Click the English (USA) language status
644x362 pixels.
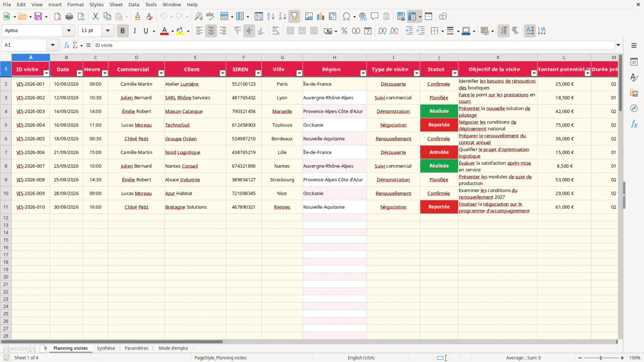coord(361,358)
